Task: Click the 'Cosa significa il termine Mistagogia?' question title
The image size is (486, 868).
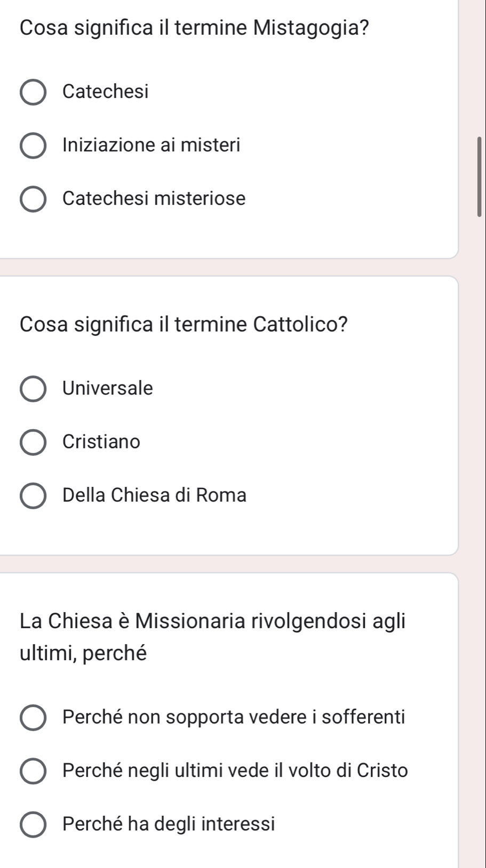Action: (x=194, y=27)
